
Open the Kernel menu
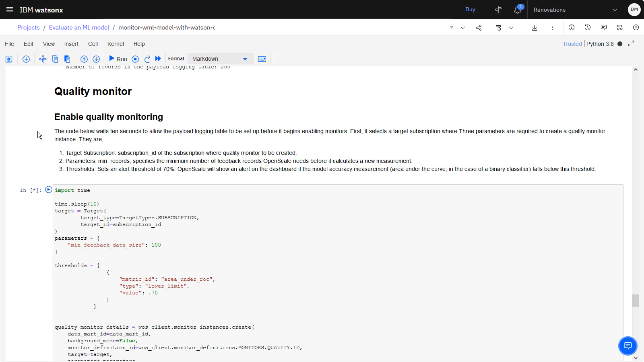pos(116,44)
